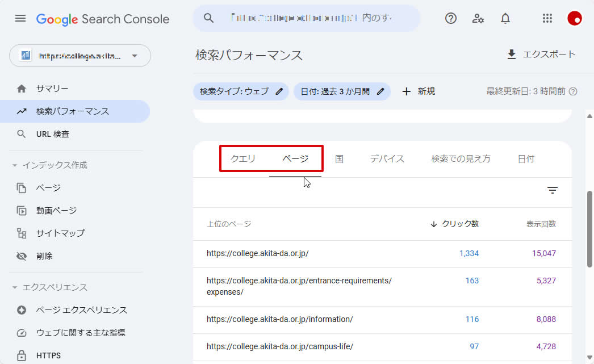This screenshot has height=364, width=594.
Task: Open the main hamburger menu
Action: 20,18
